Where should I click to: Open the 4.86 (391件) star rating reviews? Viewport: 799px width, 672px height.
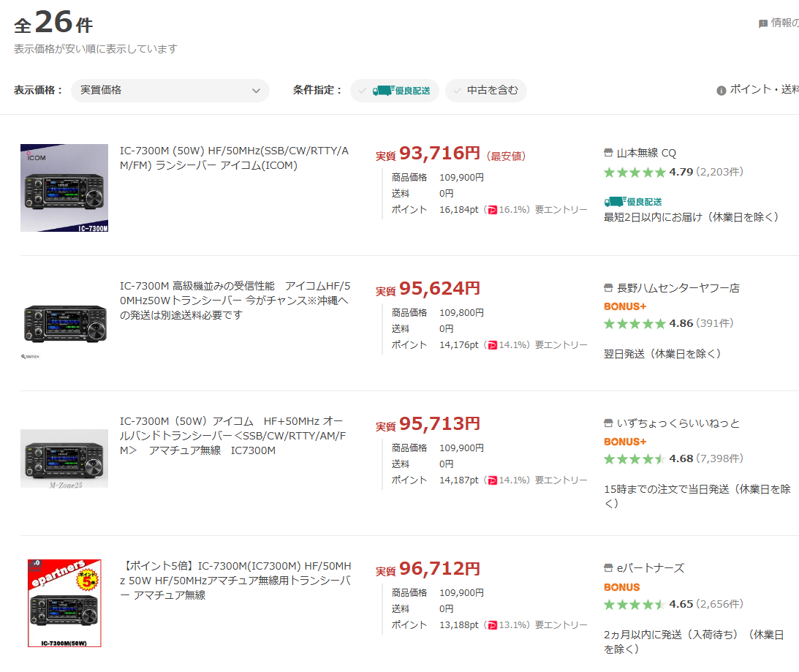click(669, 323)
